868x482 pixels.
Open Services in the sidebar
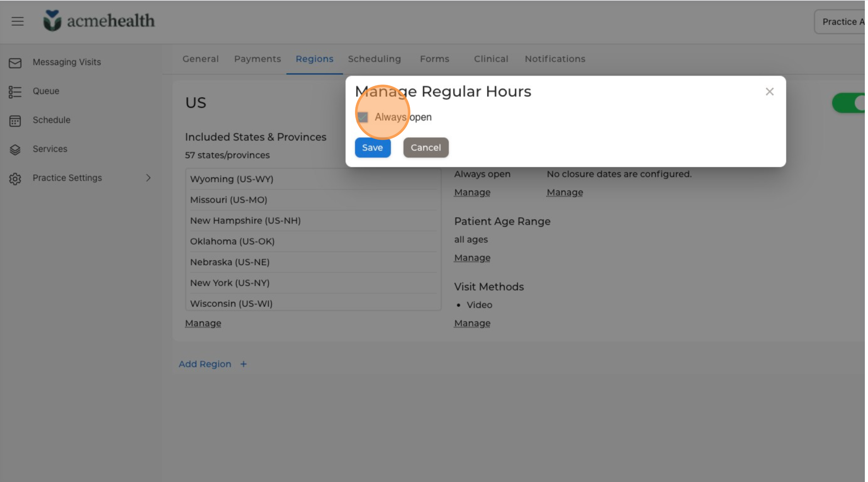[50, 149]
